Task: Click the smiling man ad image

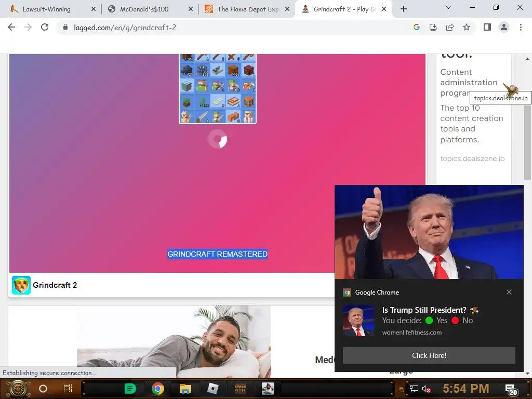Action: pos(174,342)
